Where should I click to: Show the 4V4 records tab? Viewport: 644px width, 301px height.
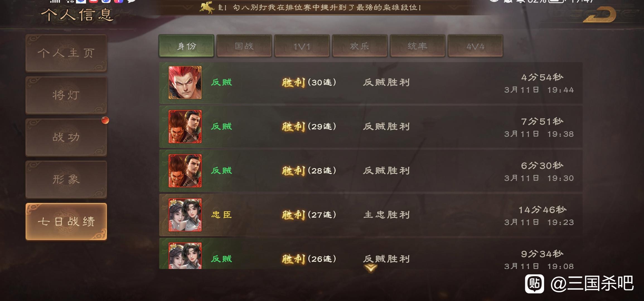pyautogui.click(x=475, y=46)
